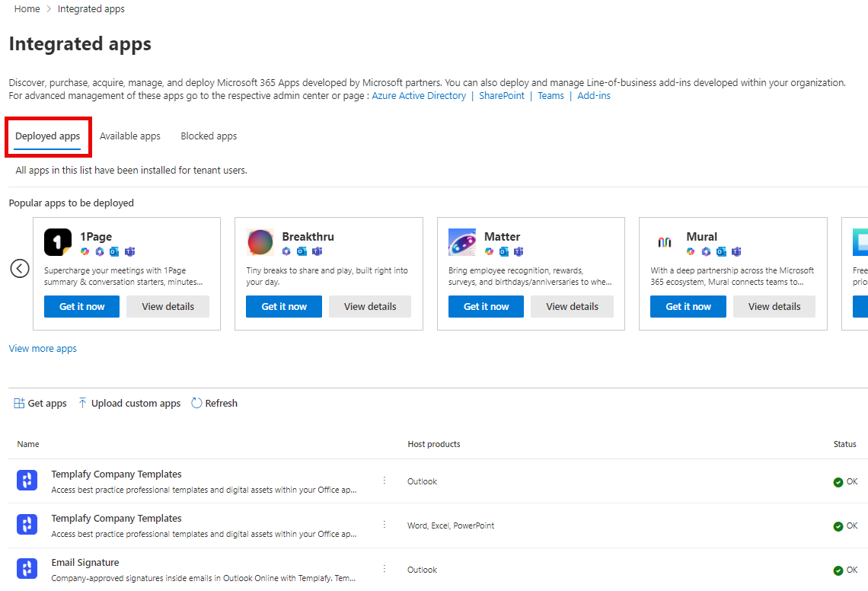The height and width of the screenshot is (591, 868).
Task: Click the Teams icon on the Mural card
Action: [736, 252]
